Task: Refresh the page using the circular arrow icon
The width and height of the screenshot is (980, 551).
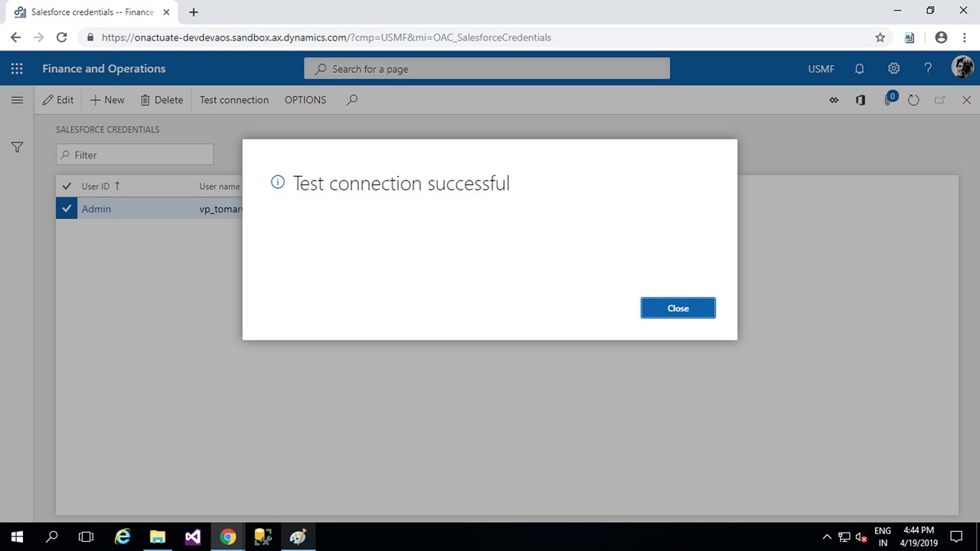Action: pyautogui.click(x=913, y=99)
